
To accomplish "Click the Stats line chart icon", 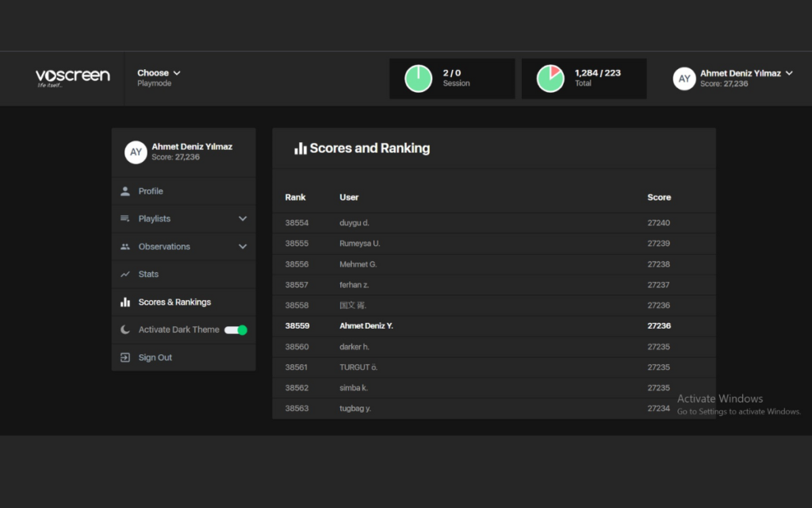I will 125,274.
